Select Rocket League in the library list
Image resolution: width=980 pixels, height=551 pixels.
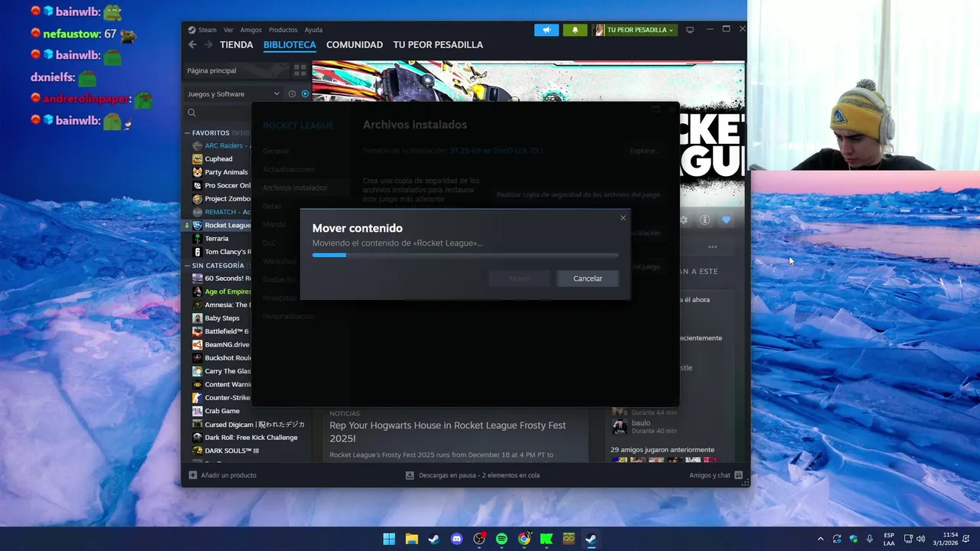click(x=221, y=225)
